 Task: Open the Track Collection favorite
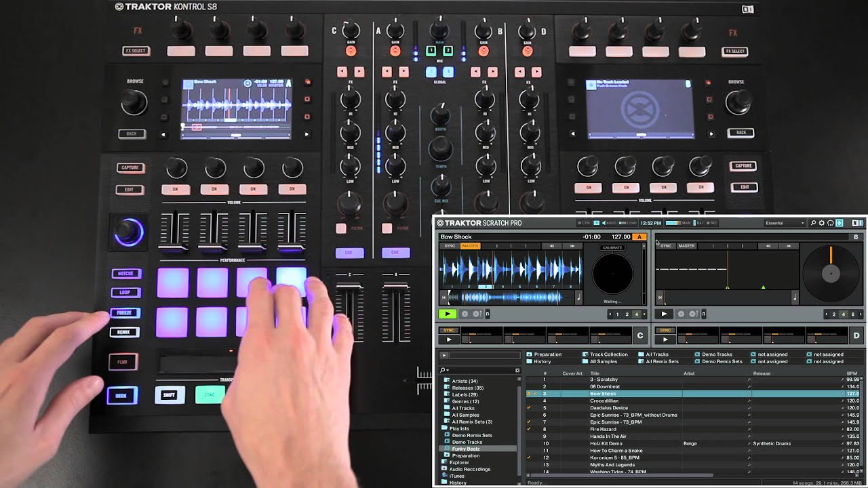pos(605,354)
